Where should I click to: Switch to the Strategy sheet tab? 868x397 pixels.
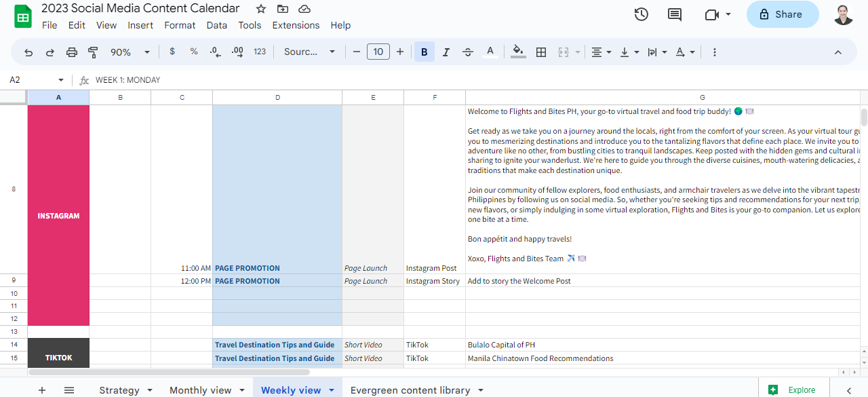[119, 390]
